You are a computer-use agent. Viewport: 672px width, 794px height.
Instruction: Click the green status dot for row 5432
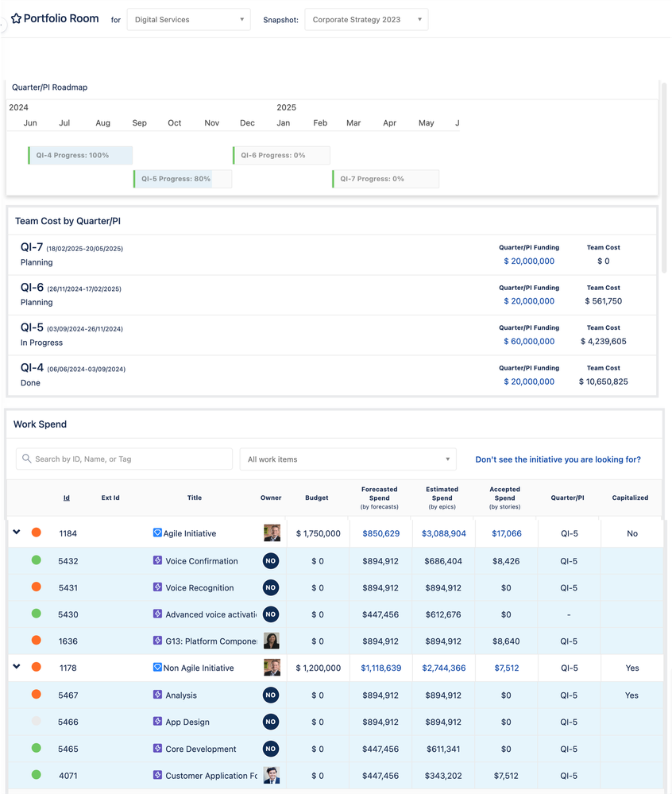point(37,561)
